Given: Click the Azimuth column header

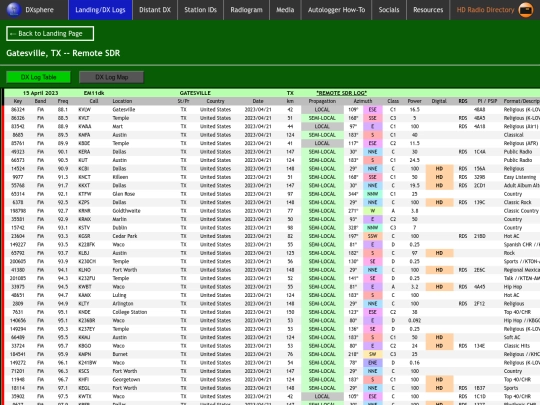Looking at the screenshot, I should coord(363,101).
